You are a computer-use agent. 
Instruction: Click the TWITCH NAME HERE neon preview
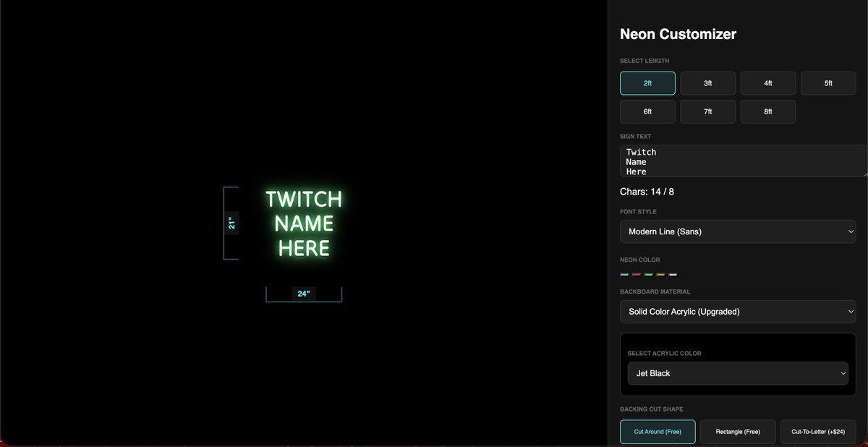[304, 223]
